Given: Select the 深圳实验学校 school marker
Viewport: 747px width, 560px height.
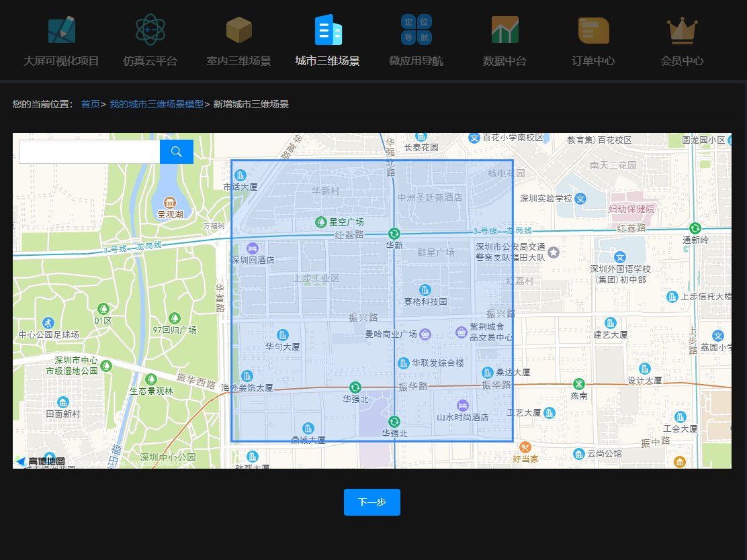Looking at the screenshot, I should [580, 199].
